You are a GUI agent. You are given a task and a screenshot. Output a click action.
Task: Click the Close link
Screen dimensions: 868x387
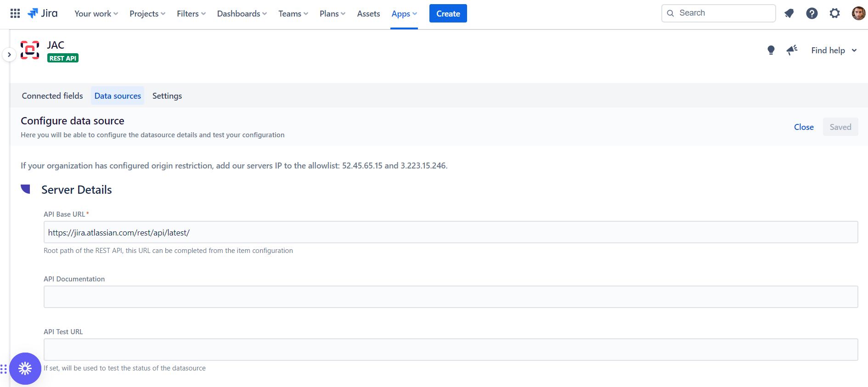(804, 127)
